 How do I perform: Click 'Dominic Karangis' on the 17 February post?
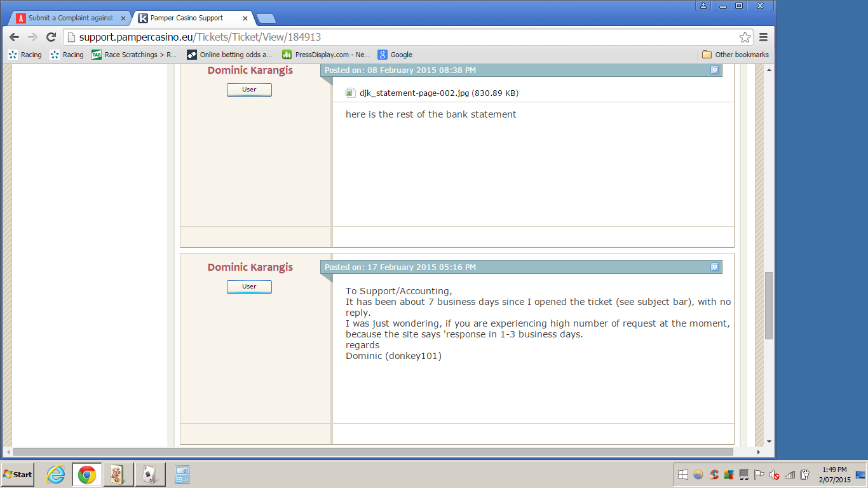pyautogui.click(x=250, y=268)
